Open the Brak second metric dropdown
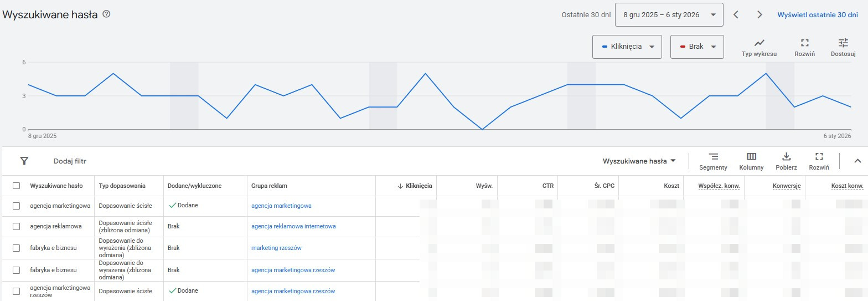The image size is (868, 301). click(696, 47)
